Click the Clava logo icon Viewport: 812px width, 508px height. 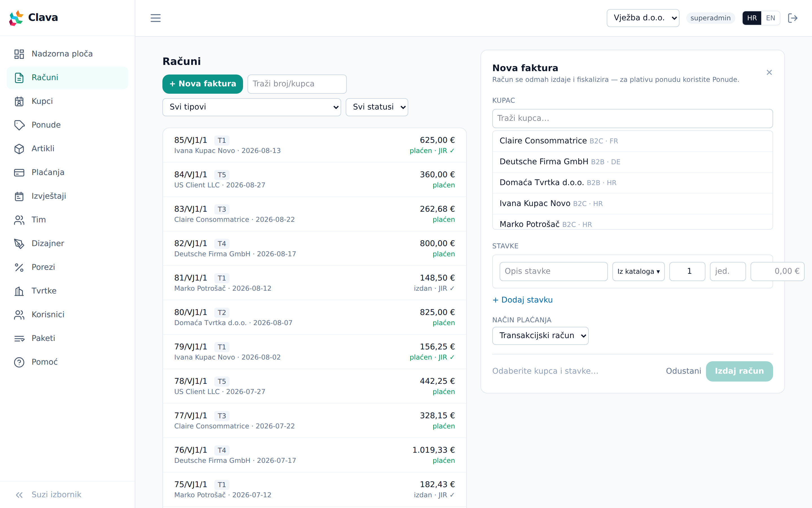click(x=16, y=18)
